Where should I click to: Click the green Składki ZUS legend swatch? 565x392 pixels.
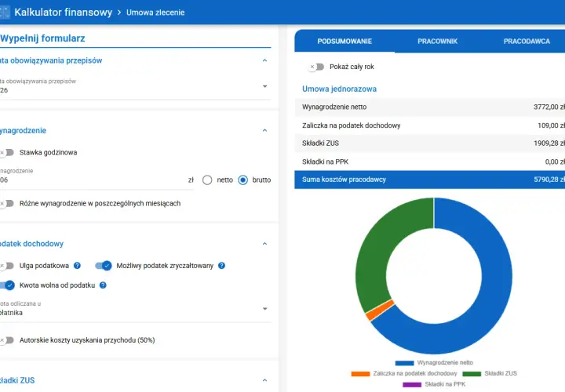pyautogui.click(x=472, y=374)
